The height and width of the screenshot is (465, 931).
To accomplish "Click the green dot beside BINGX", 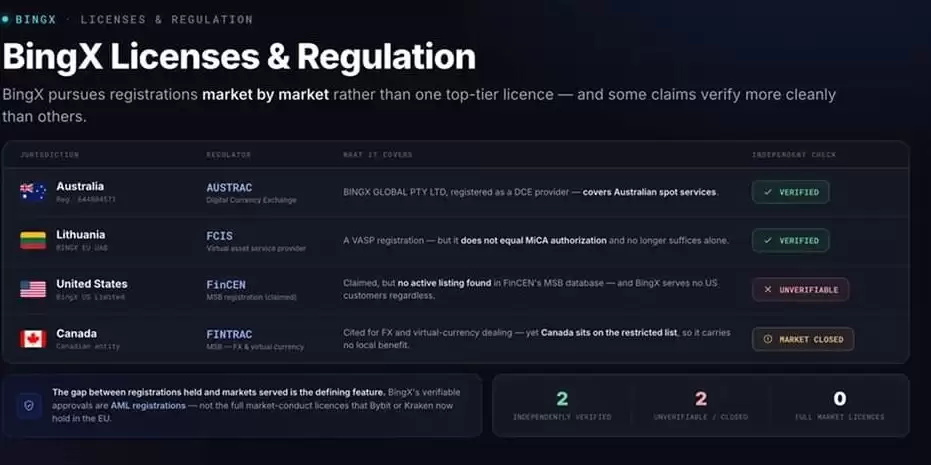I will click(5, 20).
